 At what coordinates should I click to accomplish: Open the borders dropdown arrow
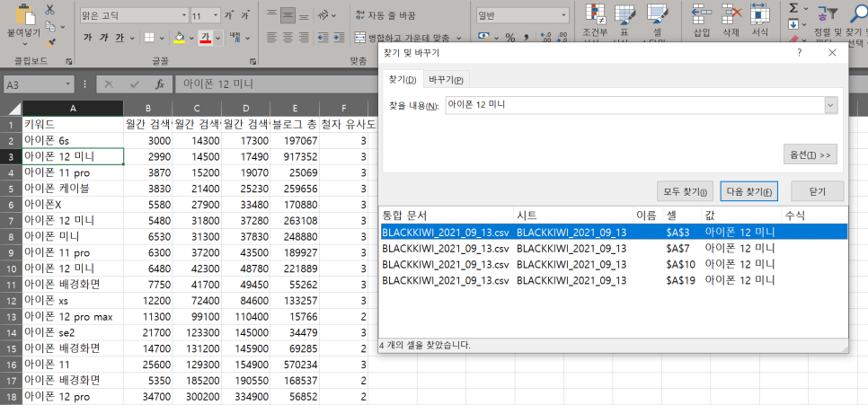tap(163, 38)
